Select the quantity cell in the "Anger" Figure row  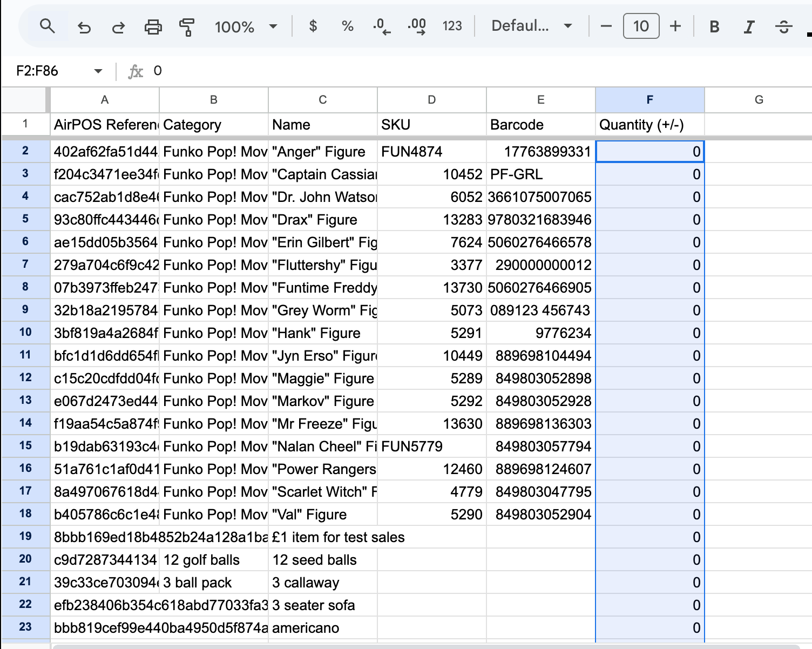(650, 152)
